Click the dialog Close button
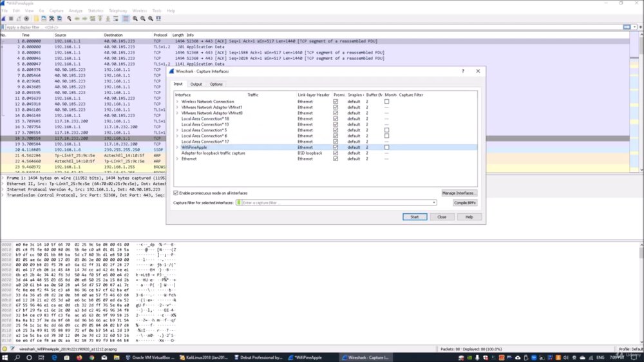Image resolution: width=644 pixels, height=362 pixels. (x=442, y=217)
